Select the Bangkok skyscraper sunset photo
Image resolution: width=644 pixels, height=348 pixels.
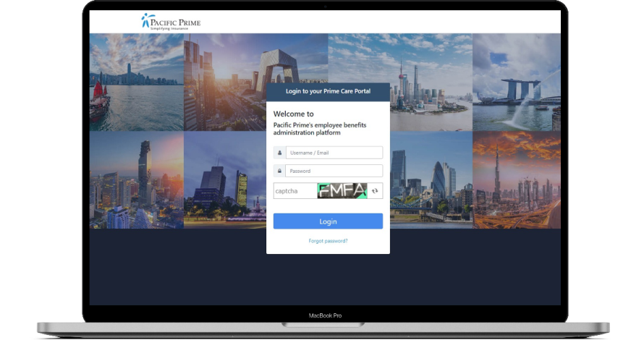(x=136, y=179)
